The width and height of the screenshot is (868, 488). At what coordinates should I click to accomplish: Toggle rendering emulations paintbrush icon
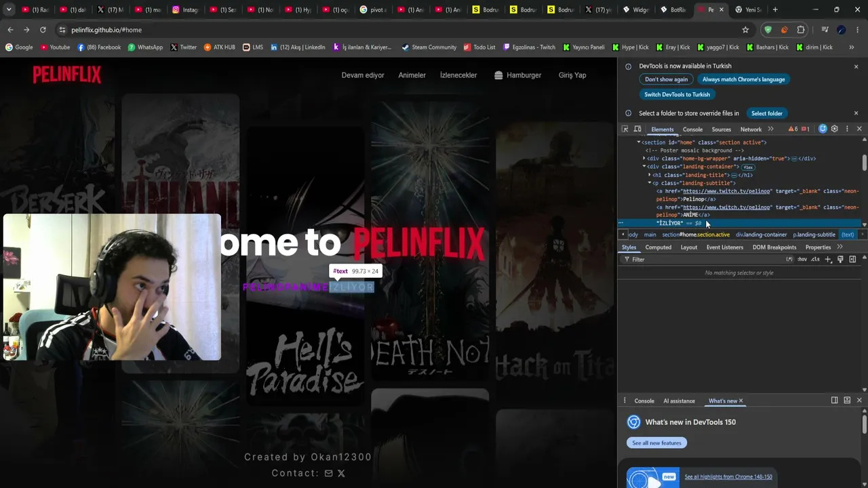(x=840, y=260)
